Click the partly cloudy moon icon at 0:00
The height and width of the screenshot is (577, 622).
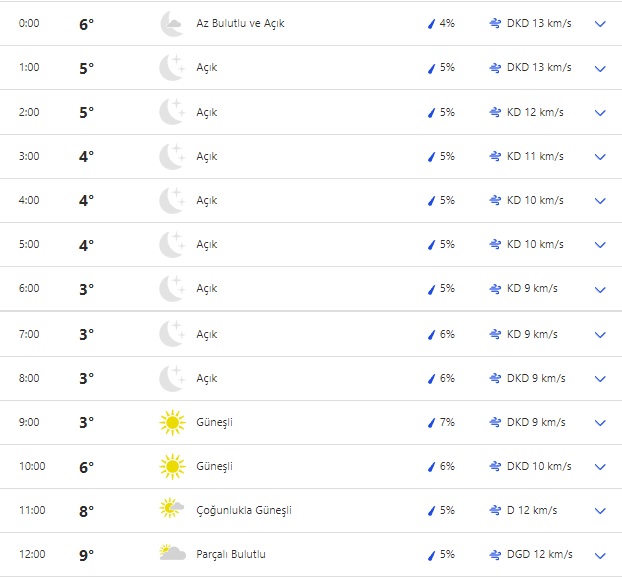(172, 23)
